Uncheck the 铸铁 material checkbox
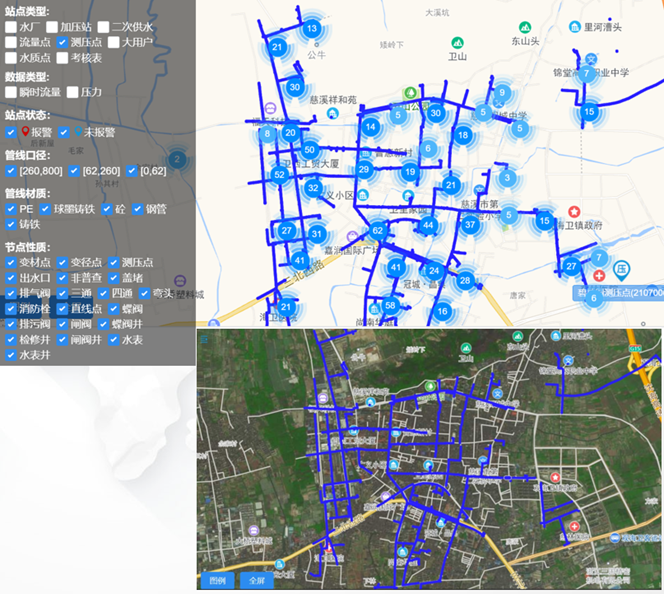 tap(11, 224)
